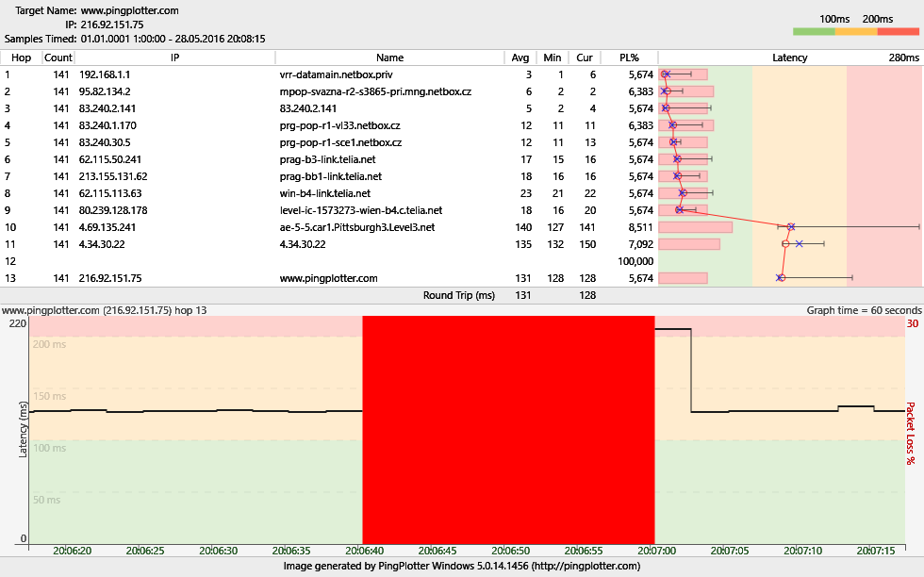
Task: Select name win-b4-link.telia.net
Action: [325, 194]
